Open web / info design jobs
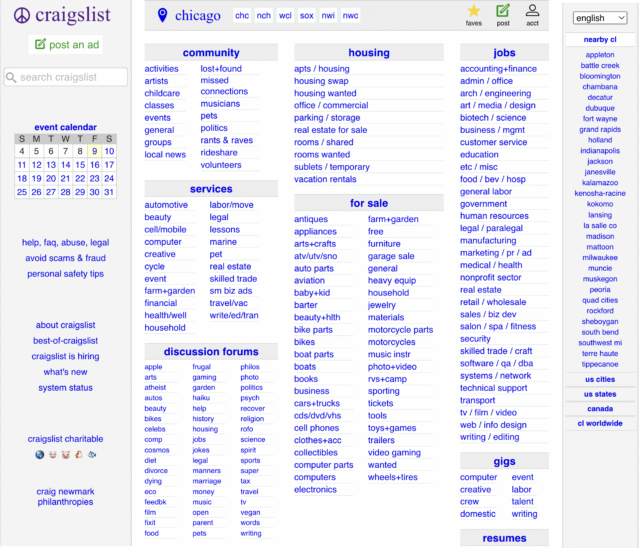This screenshot has width=640, height=548. click(x=493, y=425)
